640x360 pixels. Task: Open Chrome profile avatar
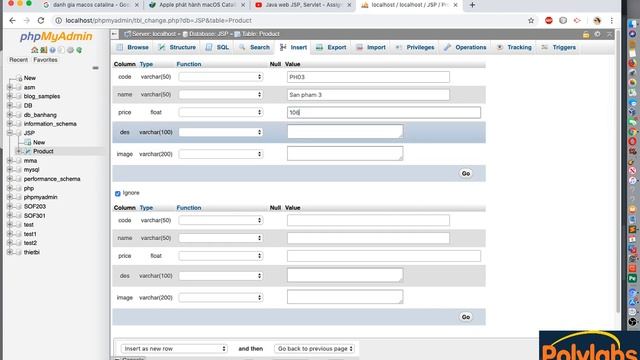(597, 20)
